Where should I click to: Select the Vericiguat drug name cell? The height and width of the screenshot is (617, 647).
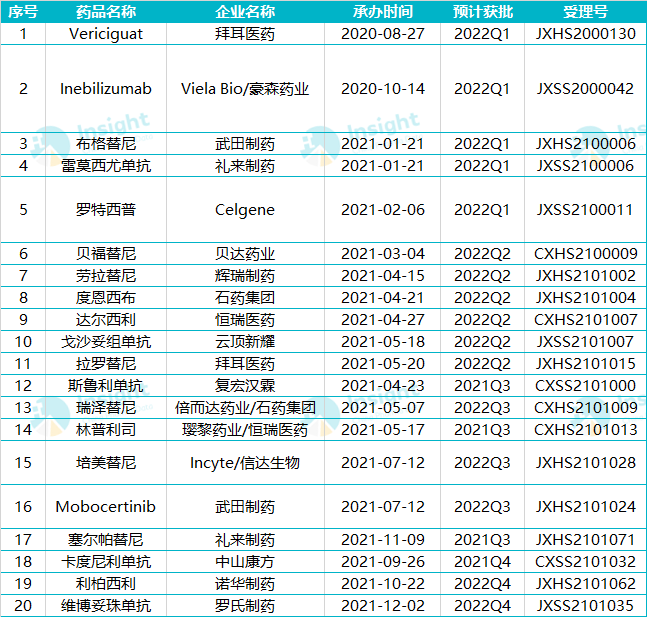[106, 33]
